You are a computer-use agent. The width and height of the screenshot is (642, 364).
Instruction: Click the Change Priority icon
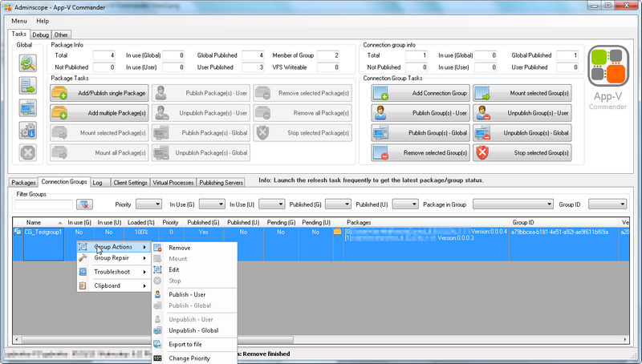157,358
